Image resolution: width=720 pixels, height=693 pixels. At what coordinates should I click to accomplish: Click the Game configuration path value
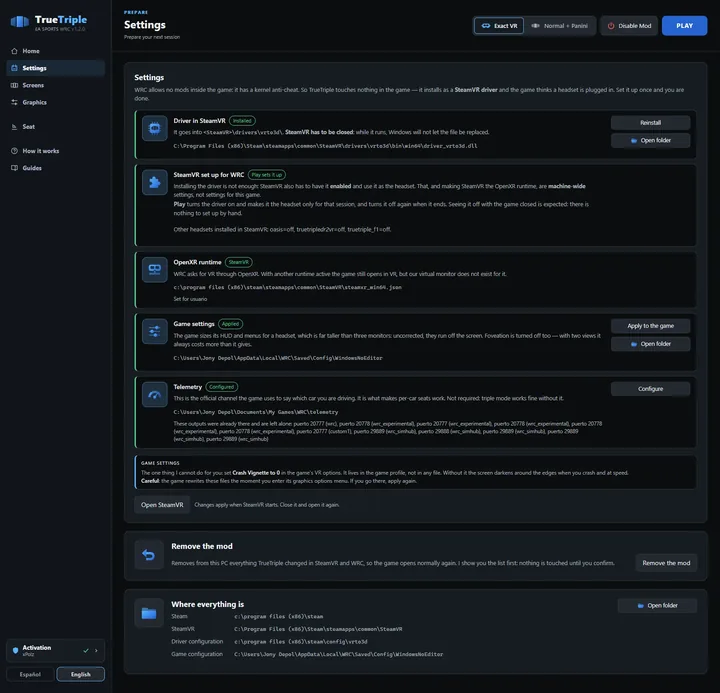338,654
